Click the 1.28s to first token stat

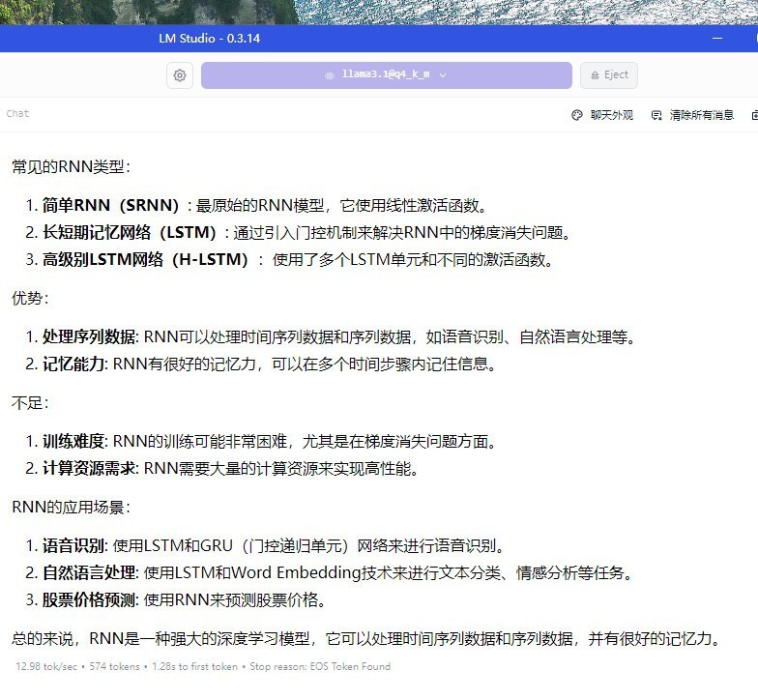coord(195,667)
